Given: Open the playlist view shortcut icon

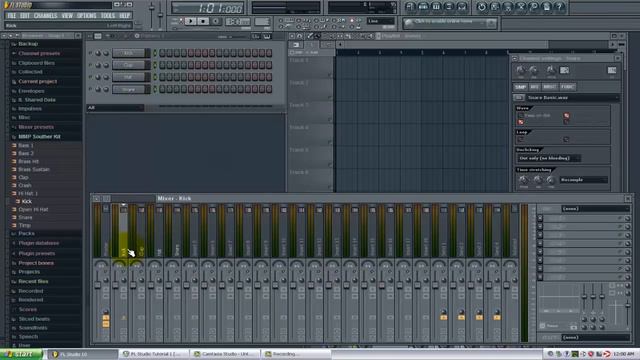Looking at the screenshot, I should pyautogui.click(x=410, y=7).
